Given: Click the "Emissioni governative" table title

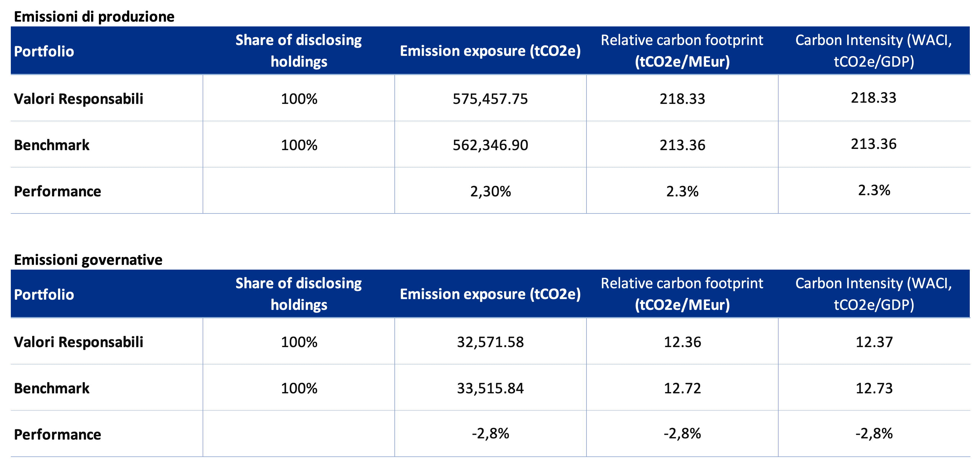Looking at the screenshot, I should pyautogui.click(x=88, y=260).
